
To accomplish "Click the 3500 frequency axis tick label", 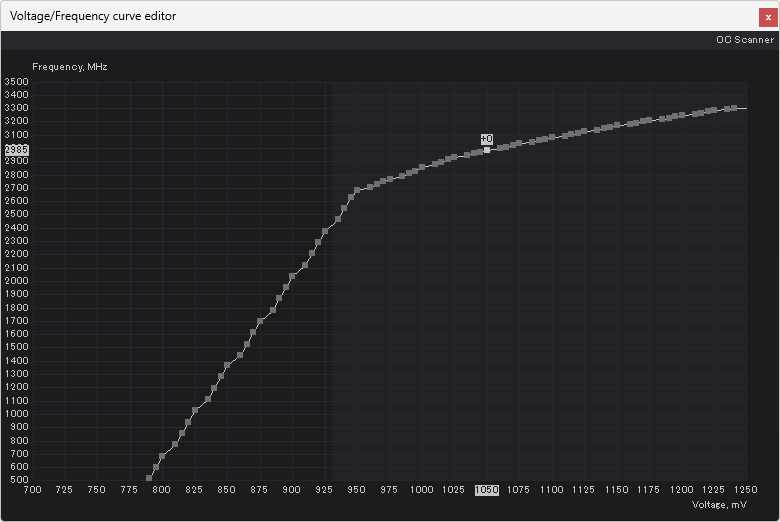I will [16, 82].
